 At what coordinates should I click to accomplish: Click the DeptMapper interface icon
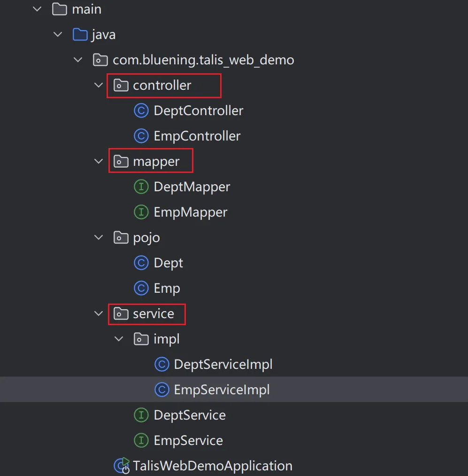[141, 187]
